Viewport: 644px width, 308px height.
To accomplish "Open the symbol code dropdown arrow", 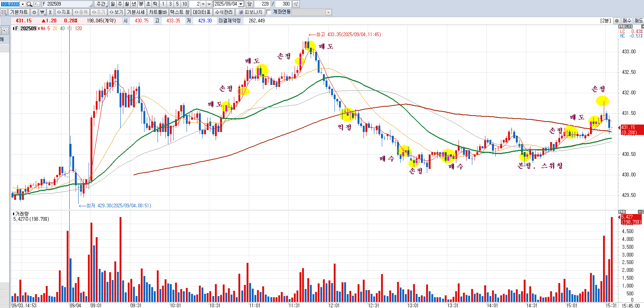I will point(23,4).
